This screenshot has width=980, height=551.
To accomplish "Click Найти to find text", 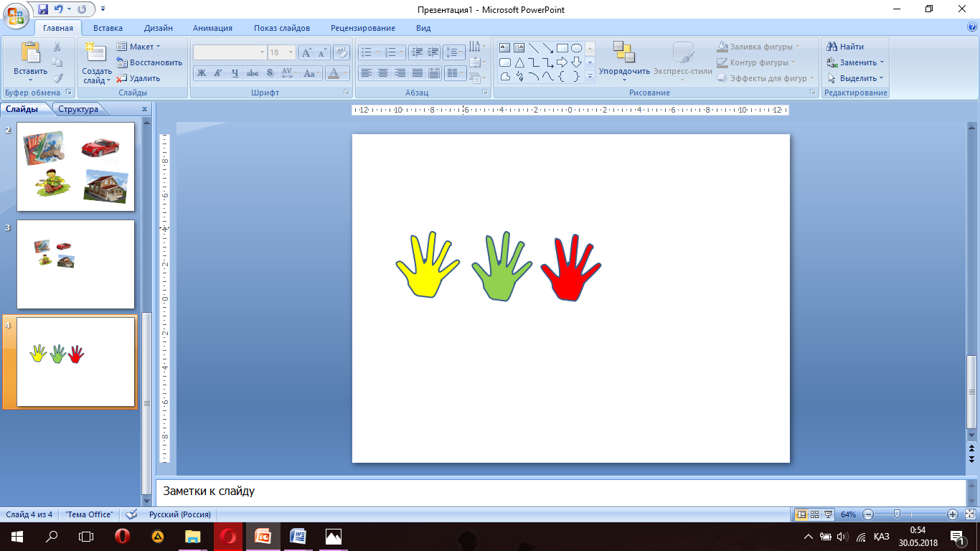I will click(845, 47).
